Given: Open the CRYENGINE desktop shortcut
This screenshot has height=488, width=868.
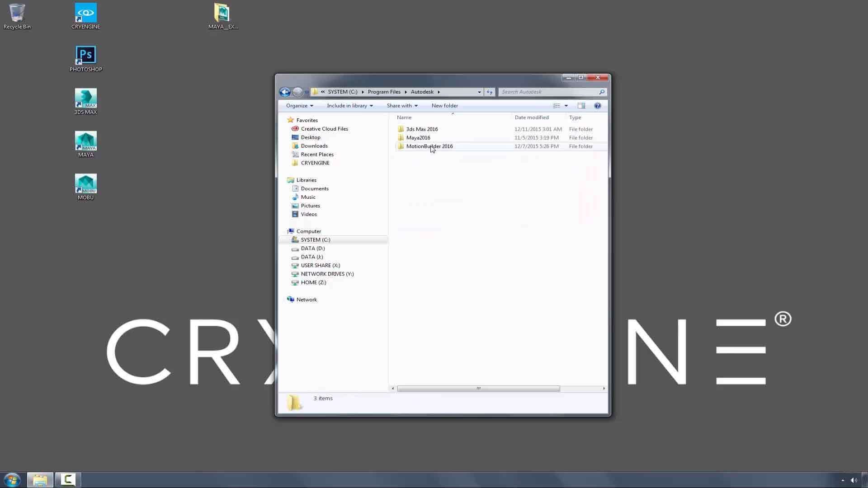Looking at the screenshot, I should [x=85, y=12].
